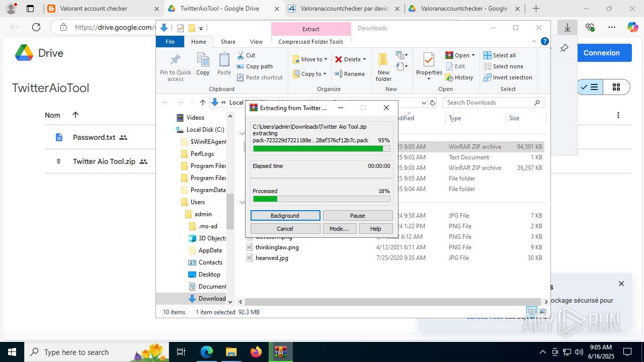Click Help in the extraction dialog
This screenshot has height=362, width=644.
pyautogui.click(x=376, y=229)
